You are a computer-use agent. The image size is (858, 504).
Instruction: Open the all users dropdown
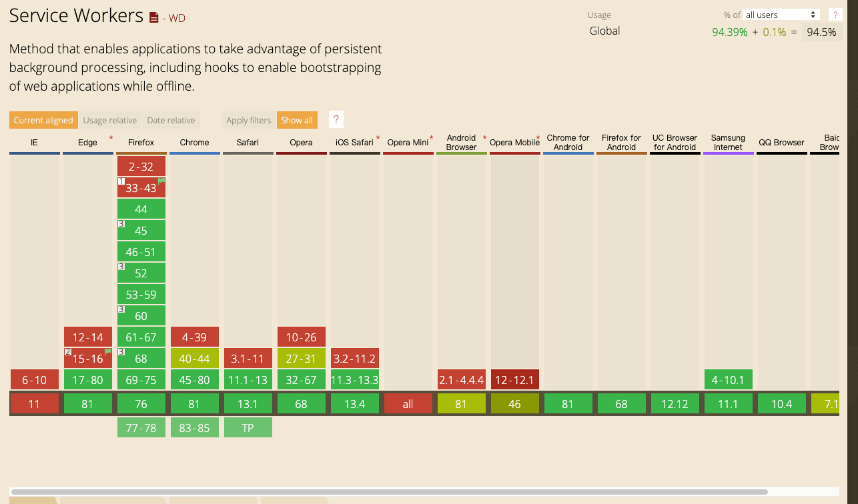tap(782, 15)
